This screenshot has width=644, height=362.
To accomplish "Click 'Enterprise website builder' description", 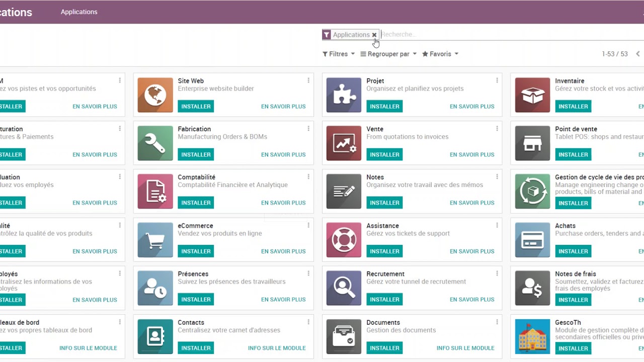I will pyautogui.click(x=216, y=88).
